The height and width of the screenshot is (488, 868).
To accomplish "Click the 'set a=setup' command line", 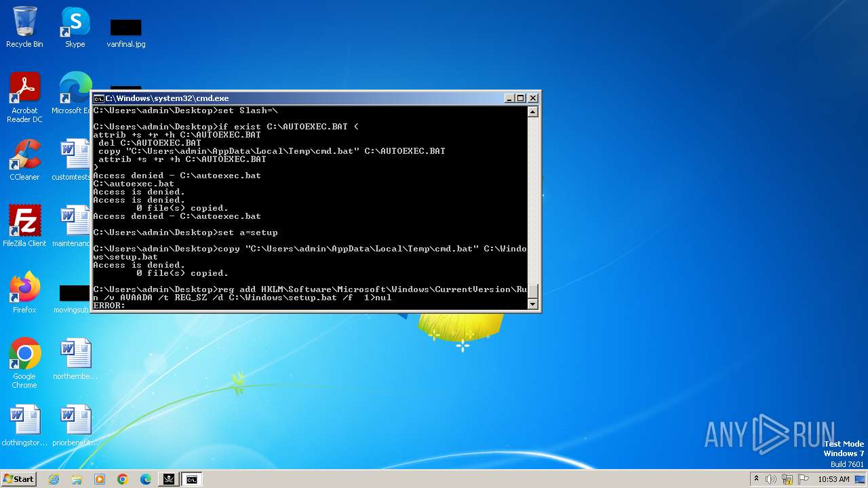I will pyautogui.click(x=185, y=232).
